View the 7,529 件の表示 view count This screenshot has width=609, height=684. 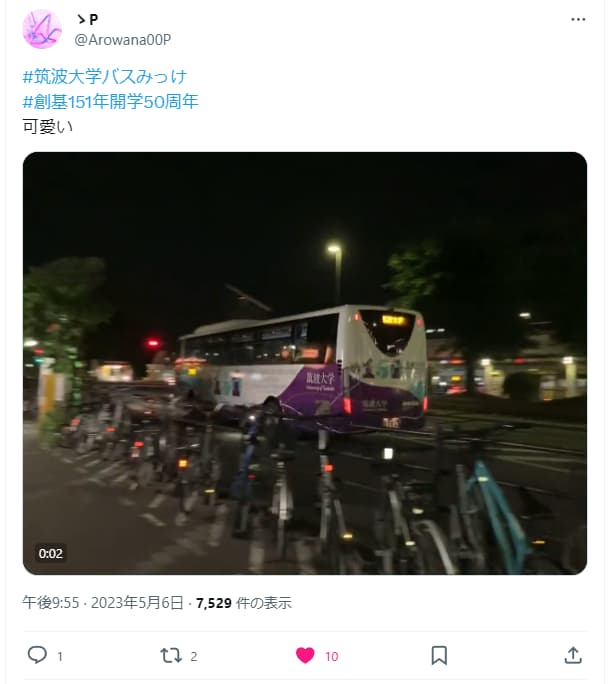[243, 603]
